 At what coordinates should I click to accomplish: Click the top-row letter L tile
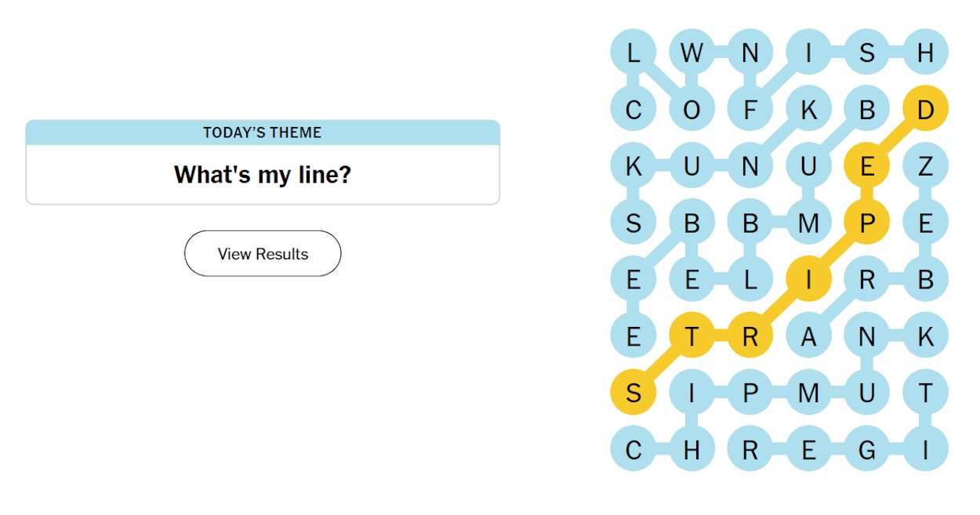pos(633,53)
